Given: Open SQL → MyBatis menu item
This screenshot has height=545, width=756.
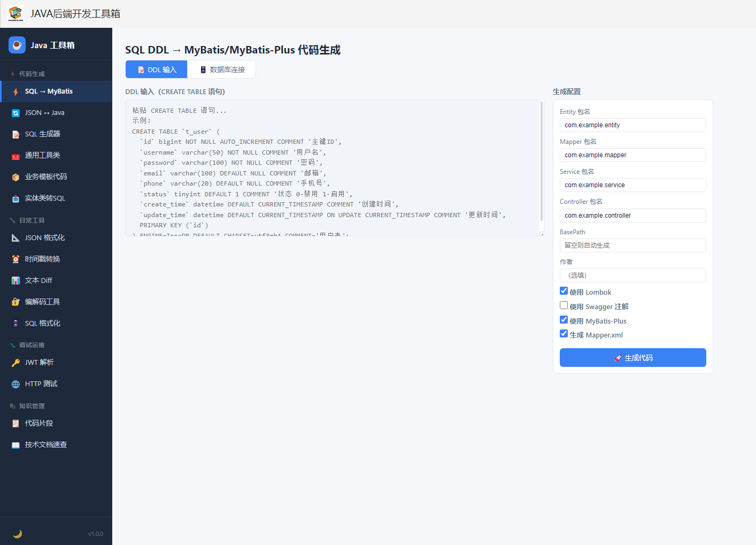Looking at the screenshot, I should (56, 91).
